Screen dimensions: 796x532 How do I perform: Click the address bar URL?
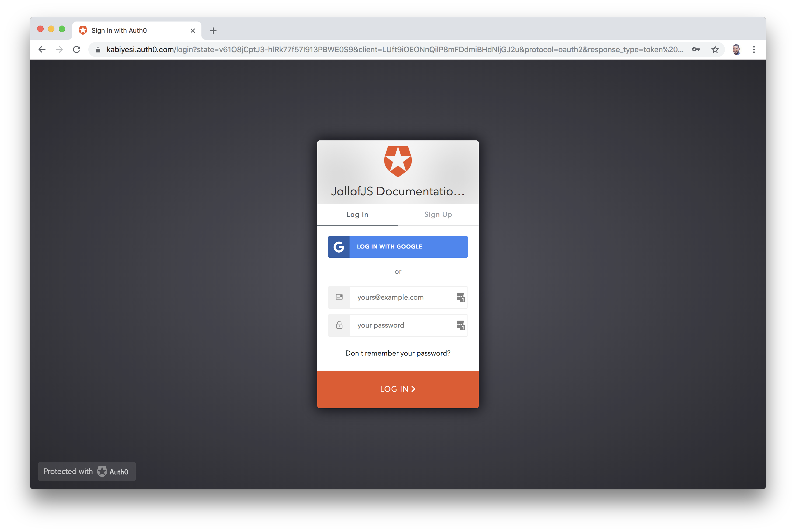tap(394, 49)
